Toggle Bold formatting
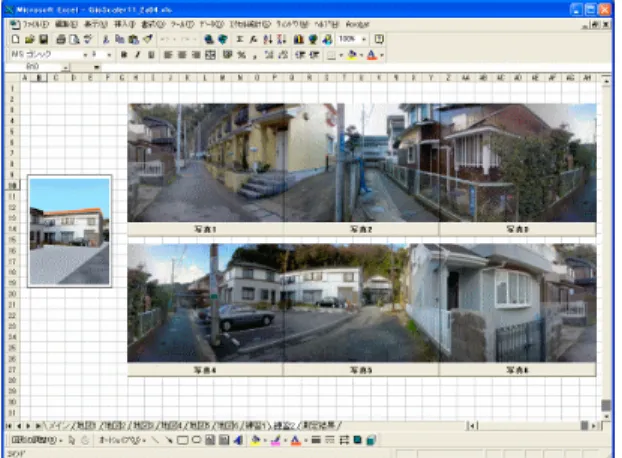This screenshot has width=622, height=458. click(124, 55)
